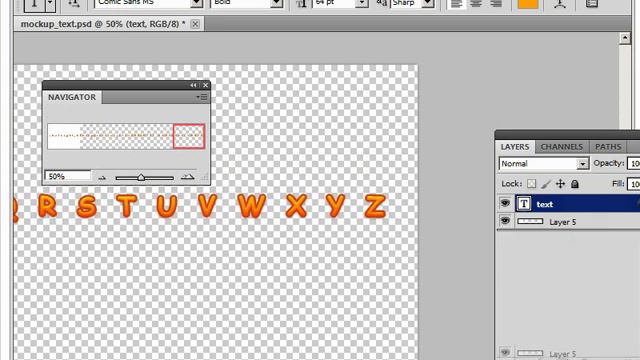The image size is (640, 360).
Task: Switch to the LAYERS tab
Action: (x=515, y=147)
